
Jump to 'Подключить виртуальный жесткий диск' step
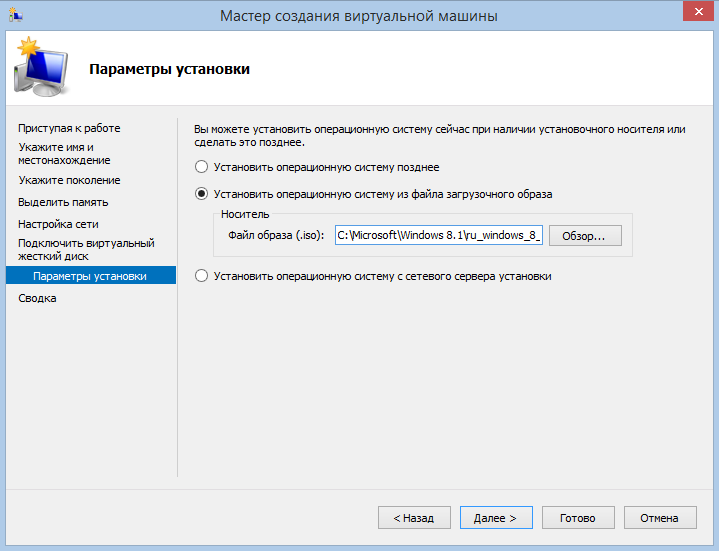pyautogui.click(x=86, y=249)
